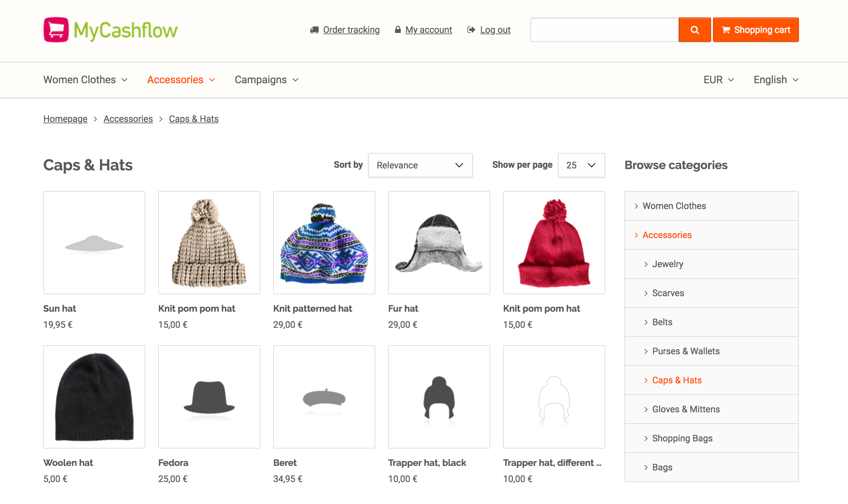Click the lock icon beside My account
Screen dimensions: 848x504
[398, 30]
